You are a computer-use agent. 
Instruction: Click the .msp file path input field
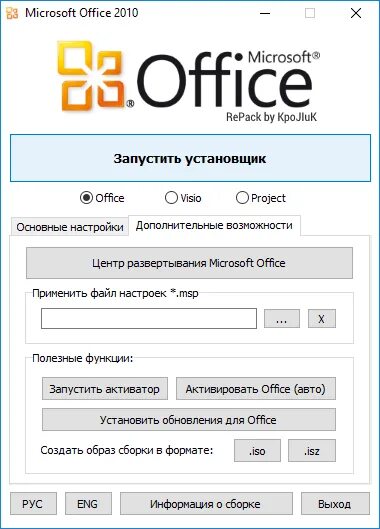pos(149,318)
